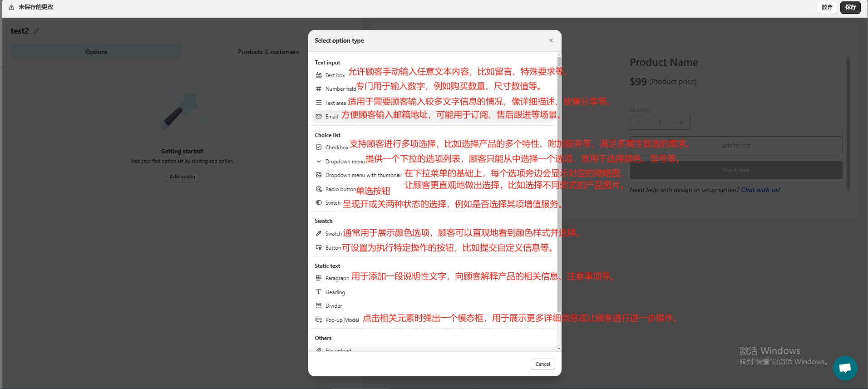Click the unsaved changes warning icon
The height and width of the screenshot is (389, 868).
[x=11, y=7]
